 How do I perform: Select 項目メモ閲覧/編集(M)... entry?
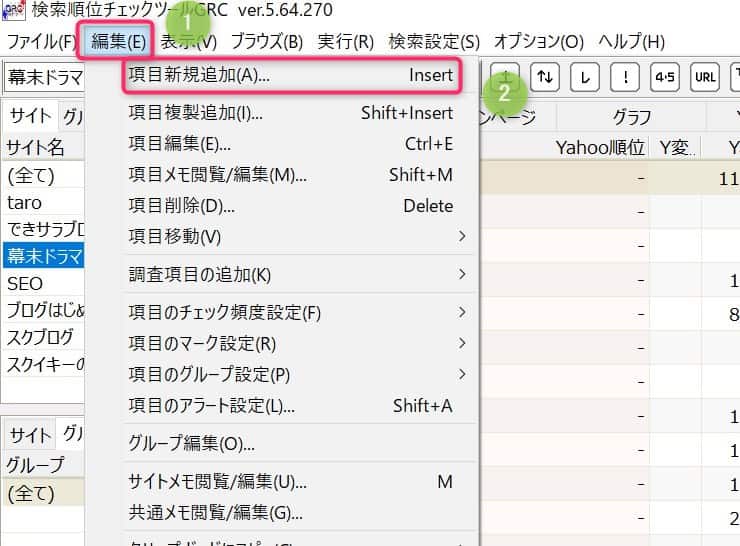(x=292, y=175)
